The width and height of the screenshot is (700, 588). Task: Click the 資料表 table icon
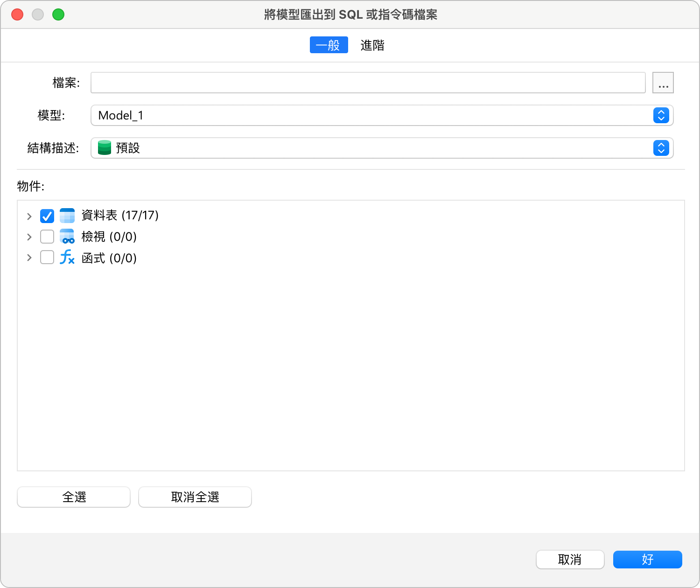[x=67, y=216]
